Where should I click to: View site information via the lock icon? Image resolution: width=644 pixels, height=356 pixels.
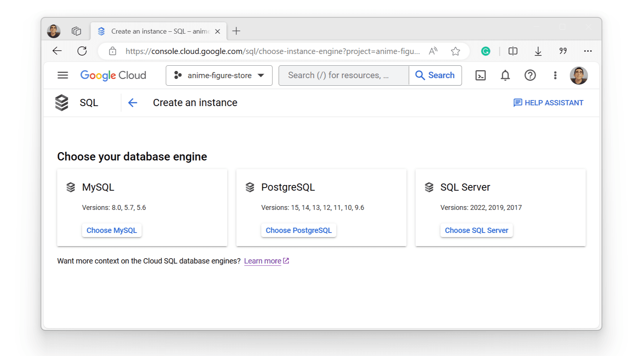click(112, 51)
